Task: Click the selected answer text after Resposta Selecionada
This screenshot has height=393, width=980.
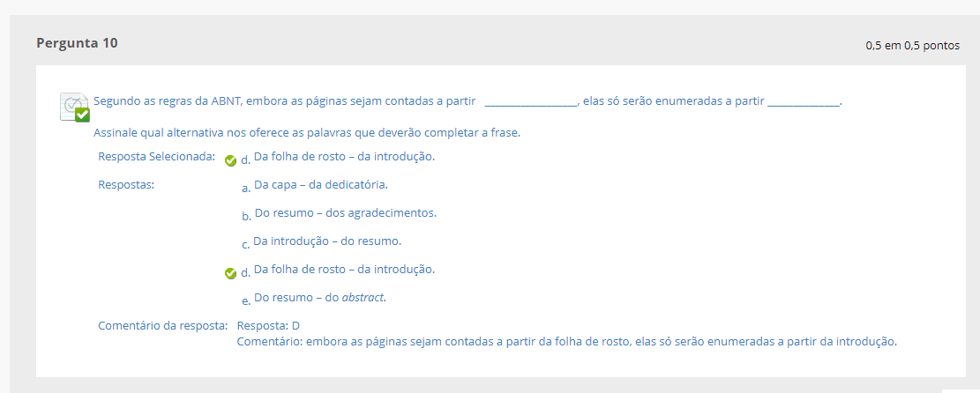Action: [344, 157]
